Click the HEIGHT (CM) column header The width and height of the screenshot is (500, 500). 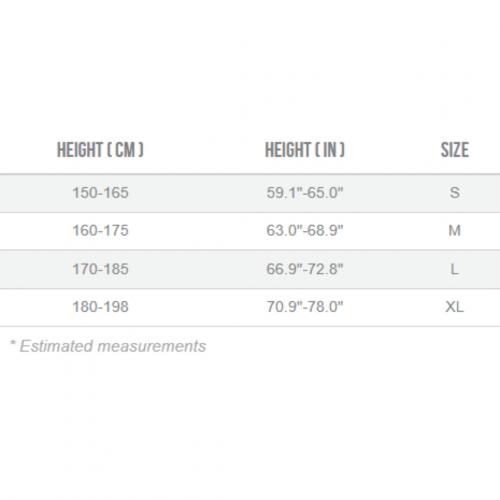pyautogui.click(x=100, y=150)
